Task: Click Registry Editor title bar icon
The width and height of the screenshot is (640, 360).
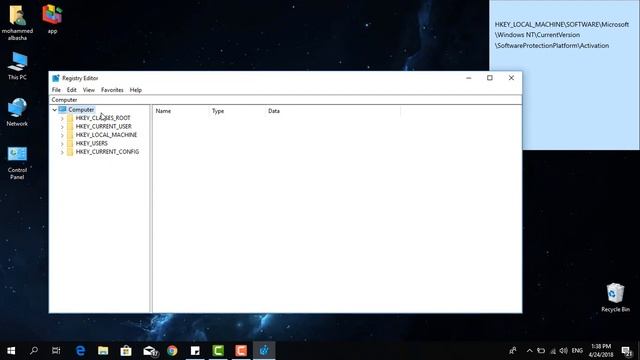Action: pos(56,78)
